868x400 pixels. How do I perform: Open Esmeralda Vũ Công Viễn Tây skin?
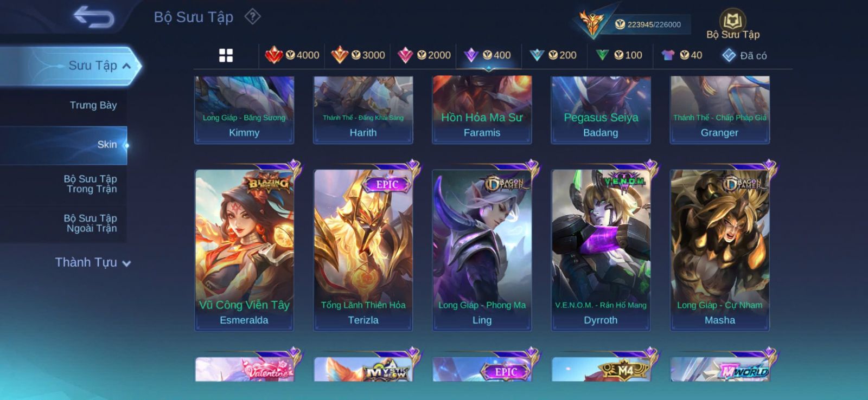(244, 249)
